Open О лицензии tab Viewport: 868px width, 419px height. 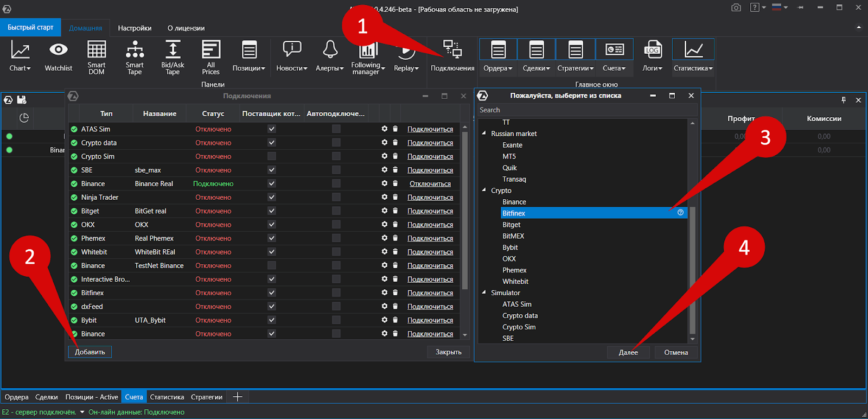(x=186, y=28)
